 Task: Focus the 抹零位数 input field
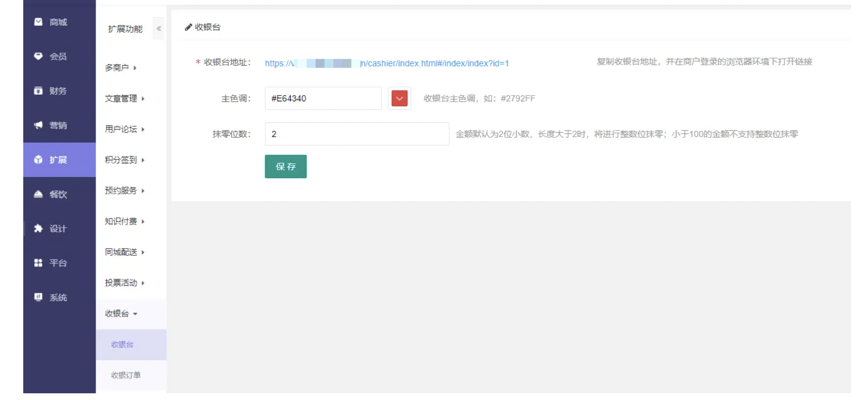(357, 134)
